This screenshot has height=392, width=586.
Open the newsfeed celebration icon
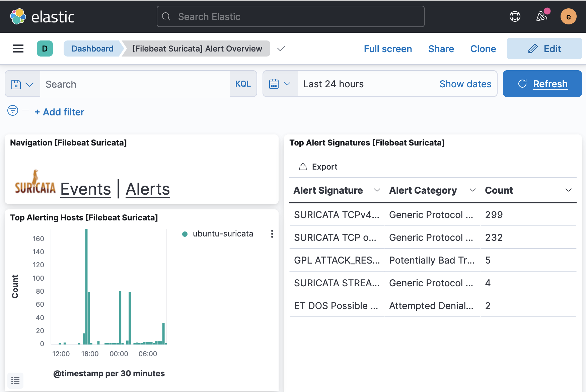click(x=542, y=16)
